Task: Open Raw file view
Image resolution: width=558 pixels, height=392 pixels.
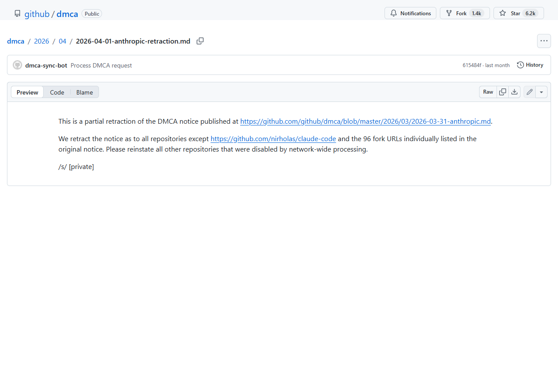Action: click(x=488, y=92)
